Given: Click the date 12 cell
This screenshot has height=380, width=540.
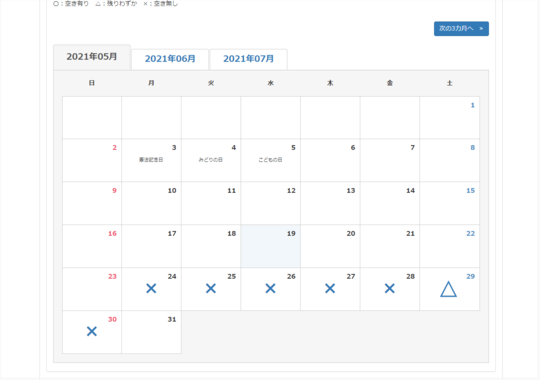Looking at the screenshot, I should pos(270,203).
